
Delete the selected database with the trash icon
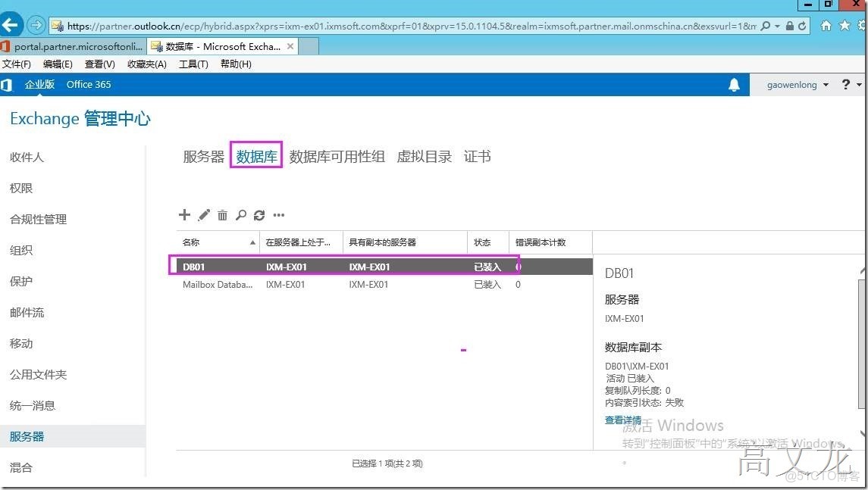[221, 214]
